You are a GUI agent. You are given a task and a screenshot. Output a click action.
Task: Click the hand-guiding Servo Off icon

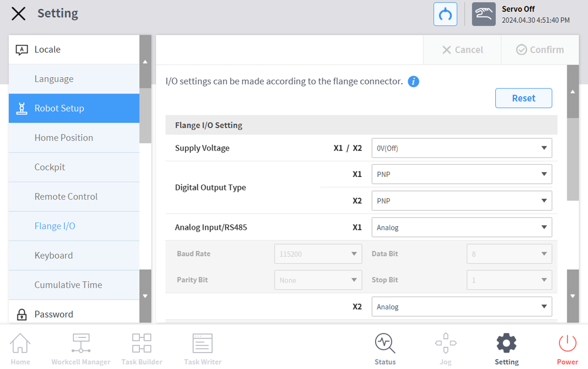483,14
